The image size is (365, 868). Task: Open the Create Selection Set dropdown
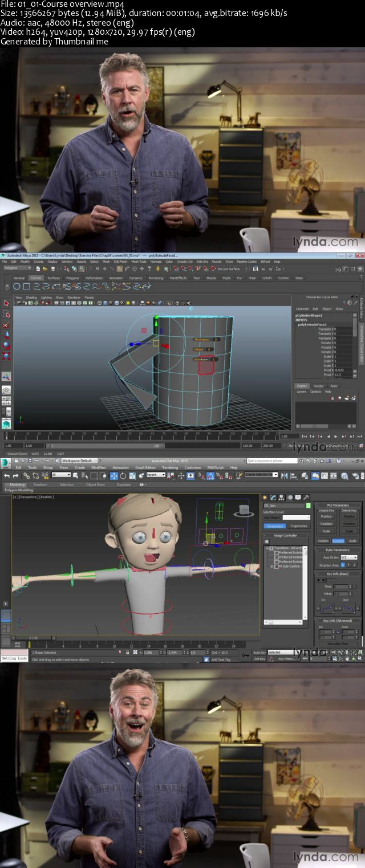pyautogui.click(x=261, y=474)
